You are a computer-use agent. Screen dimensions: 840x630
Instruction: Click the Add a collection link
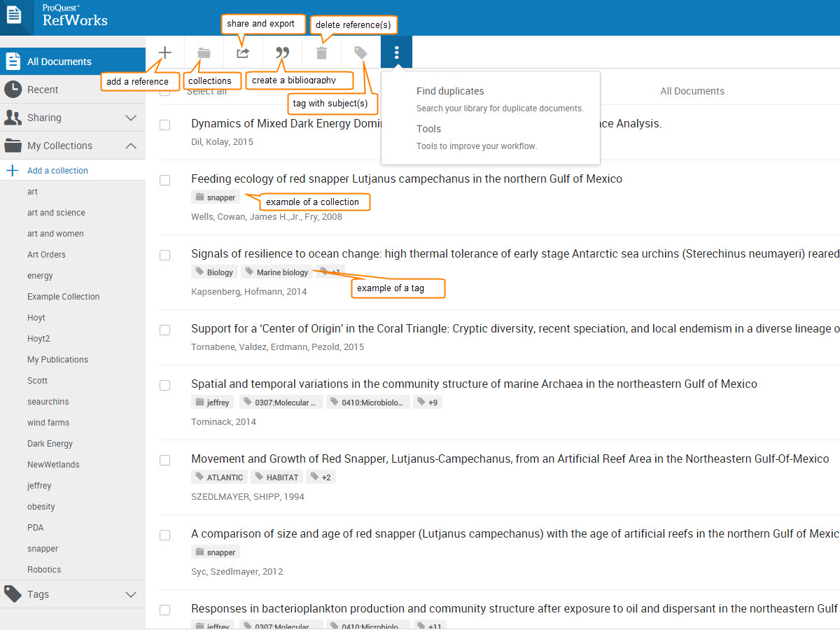(x=57, y=171)
